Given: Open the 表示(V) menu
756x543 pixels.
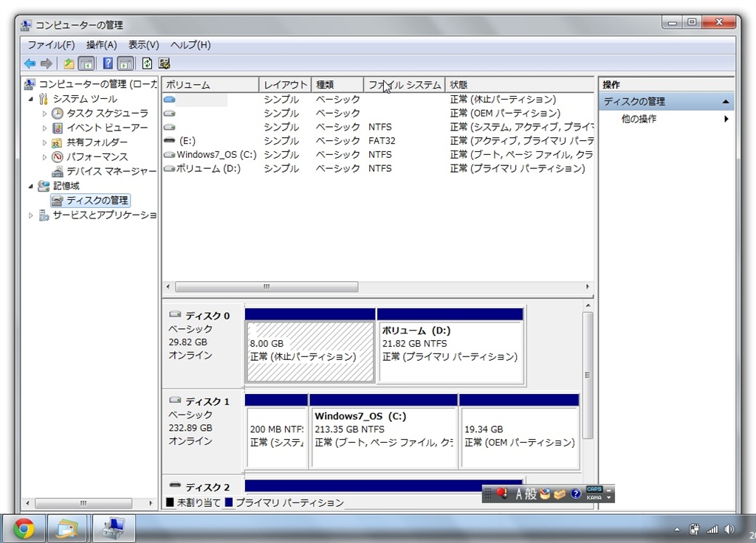Looking at the screenshot, I should coord(144,45).
